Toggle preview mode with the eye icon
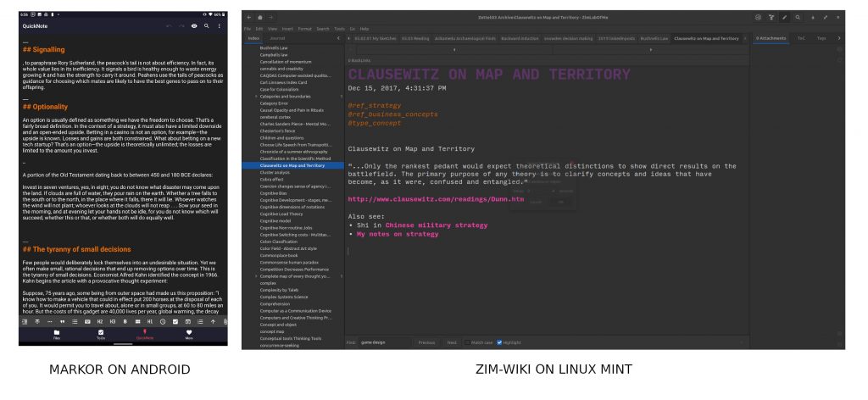The height and width of the screenshot is (400, 868). point(194,26)
